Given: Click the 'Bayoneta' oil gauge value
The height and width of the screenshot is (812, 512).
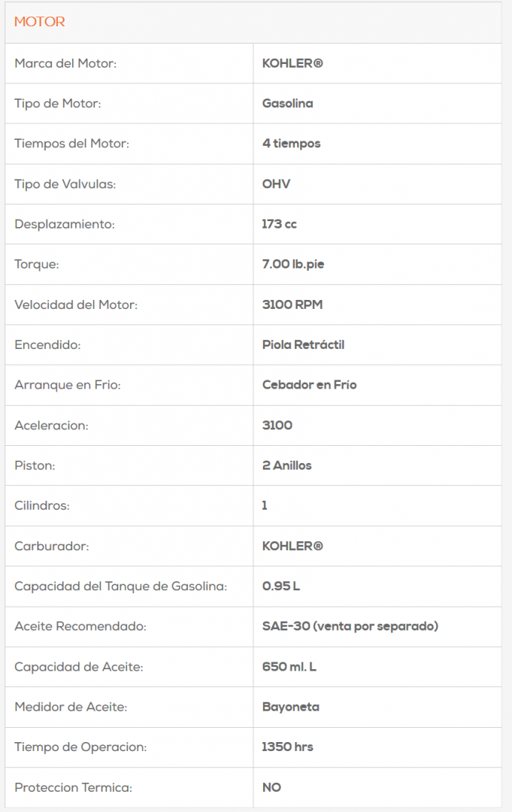Looking at the screenshot, I should tap(290, 707).
